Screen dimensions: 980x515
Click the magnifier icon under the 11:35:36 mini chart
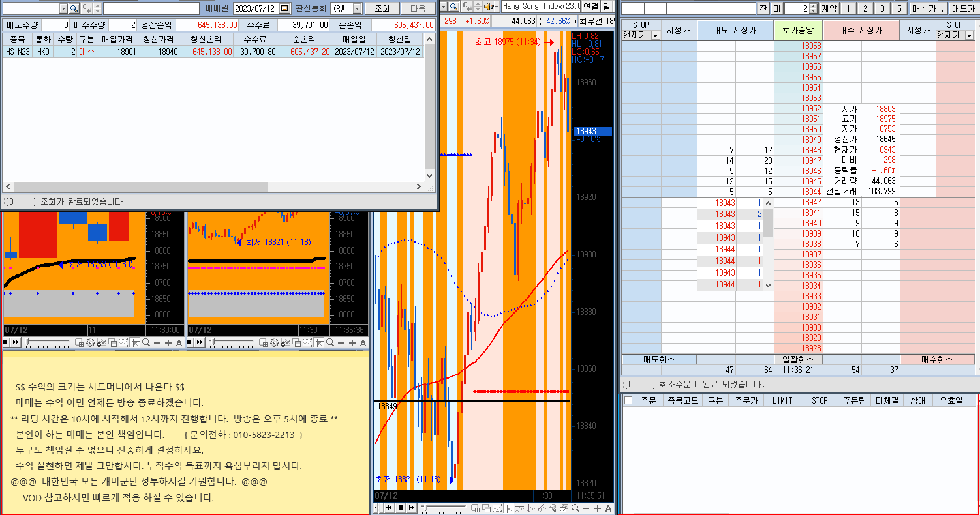pyautogui.click(x=330, y=342)
